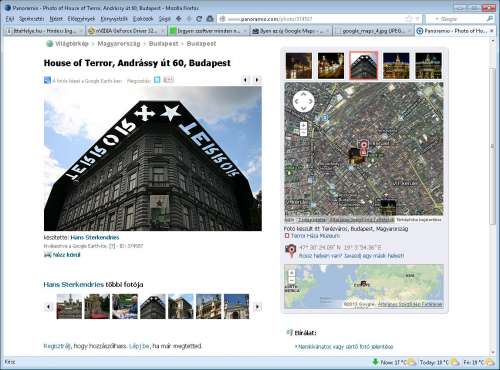Select the first night photo thumbnail above map
The image size is (500, 370).
point(299,66)
